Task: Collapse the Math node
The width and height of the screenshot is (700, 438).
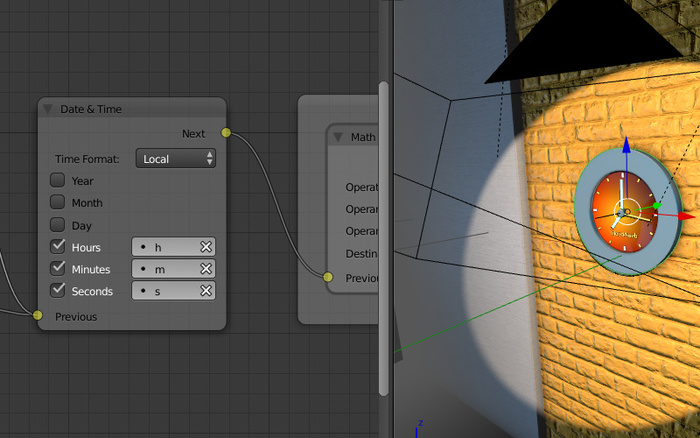Action: point(338,137)
